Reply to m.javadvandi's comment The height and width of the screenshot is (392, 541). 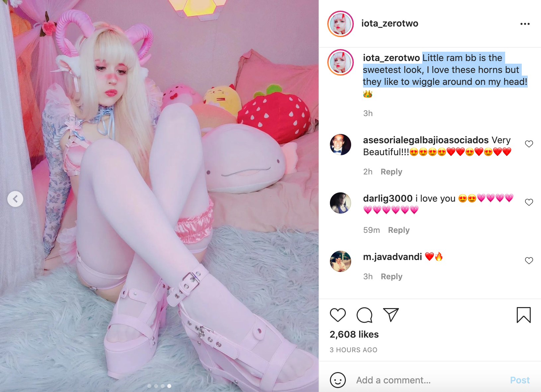point(391,277)
